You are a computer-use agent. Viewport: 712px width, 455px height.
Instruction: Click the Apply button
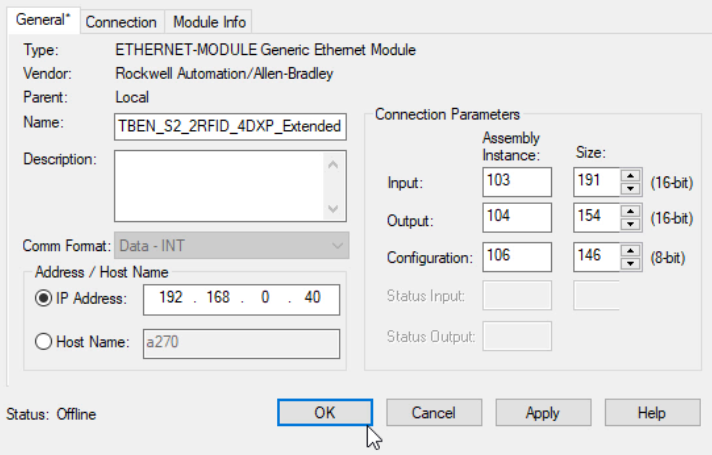542,412
